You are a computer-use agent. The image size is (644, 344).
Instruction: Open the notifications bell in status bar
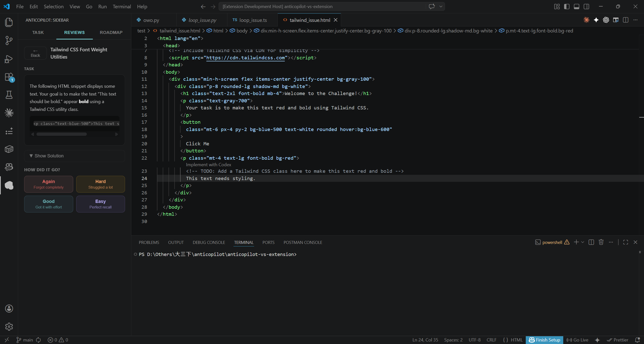pos(637,340)
